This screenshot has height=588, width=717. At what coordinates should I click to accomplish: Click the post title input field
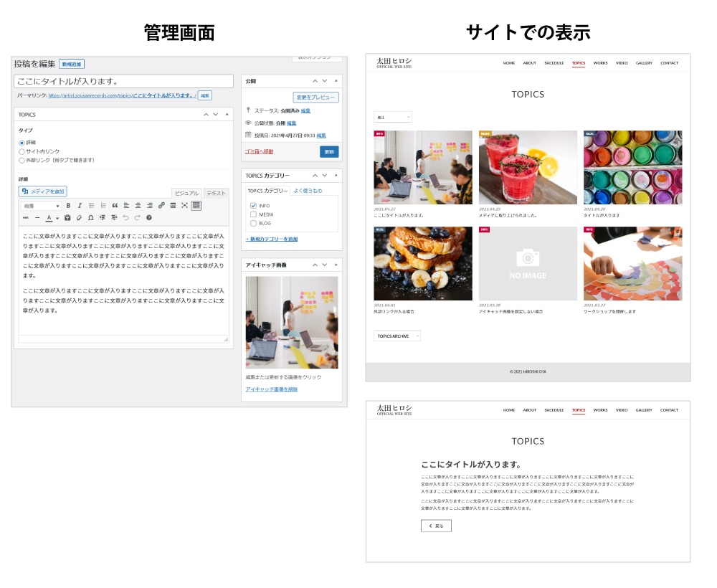[123, 81]
